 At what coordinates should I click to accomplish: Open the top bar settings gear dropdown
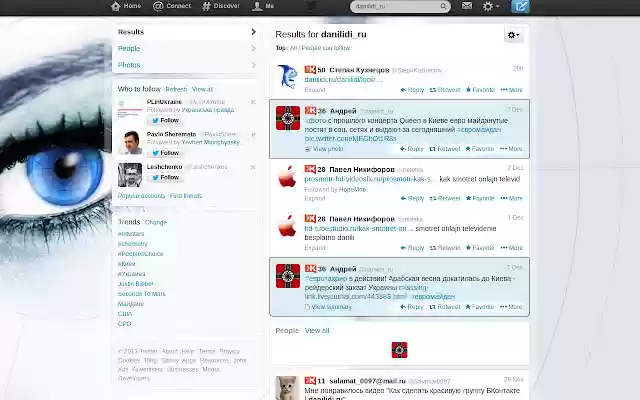pyautogui.click(x=490, y=6)
